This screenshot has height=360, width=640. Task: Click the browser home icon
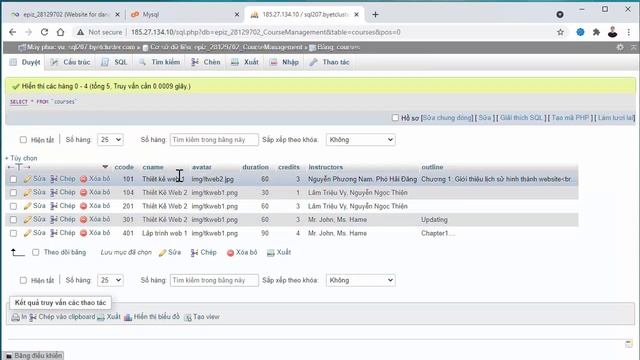pos(60,32)
